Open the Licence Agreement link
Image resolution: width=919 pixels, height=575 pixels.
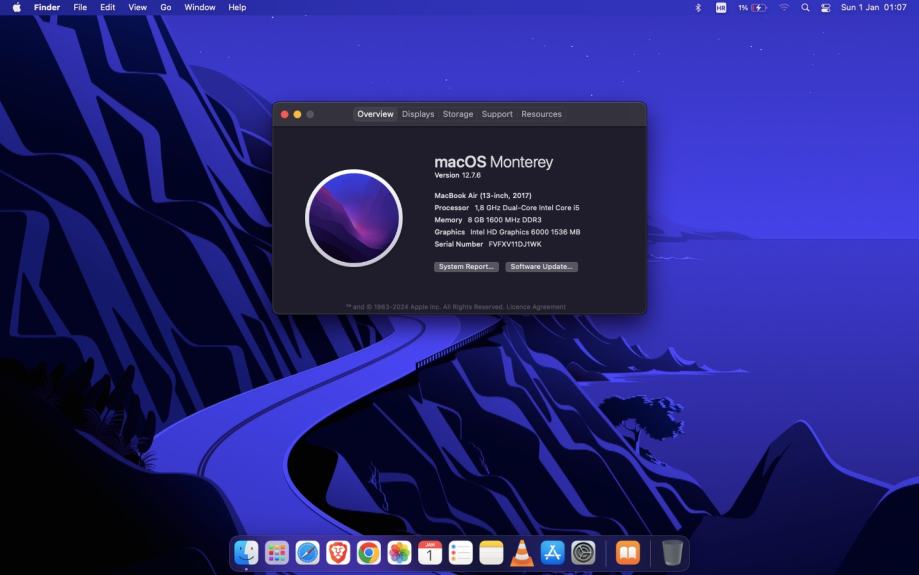coord(536,307)
